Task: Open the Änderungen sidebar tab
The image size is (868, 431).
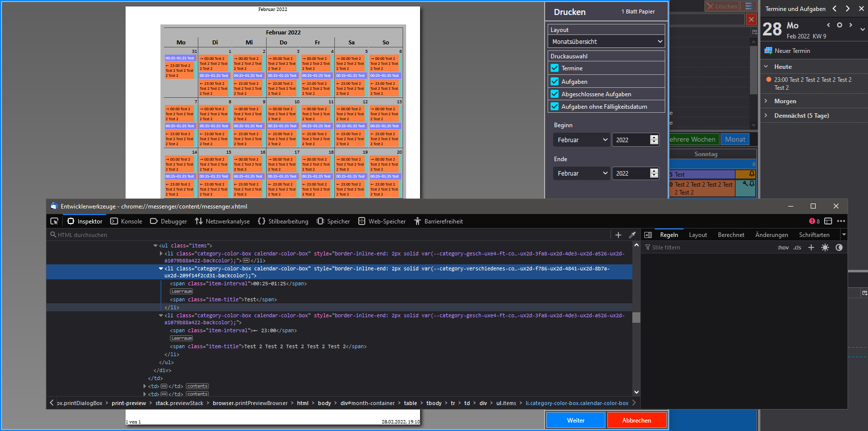Action: click(771, 235)
